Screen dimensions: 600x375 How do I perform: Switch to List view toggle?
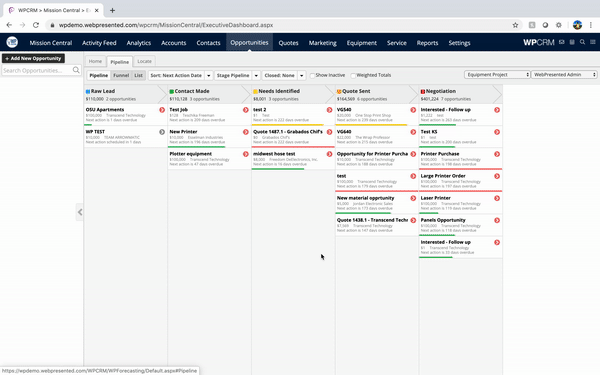click(139, 75)
